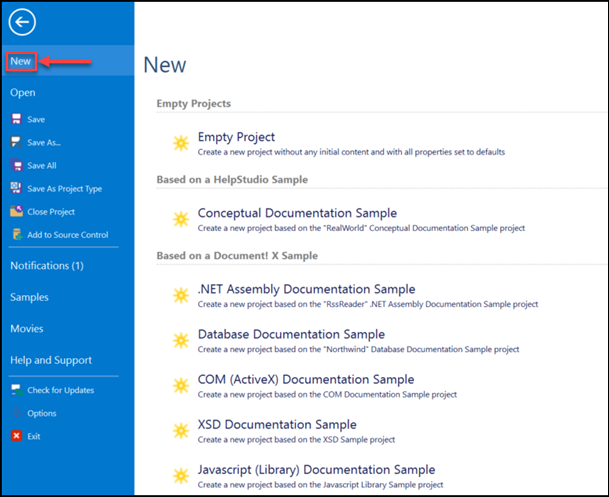Click the Save As Project Type icon
Image resolution: width=609 pixels, height=497 pixels.
click(x=16, y=188)
